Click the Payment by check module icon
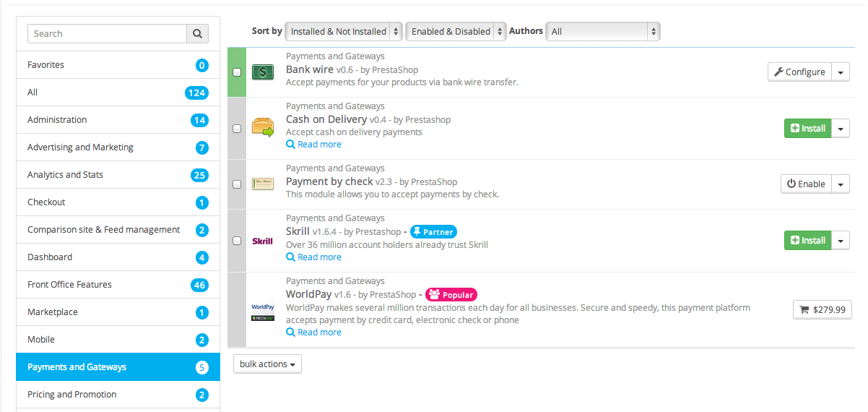 coord(263,184)
